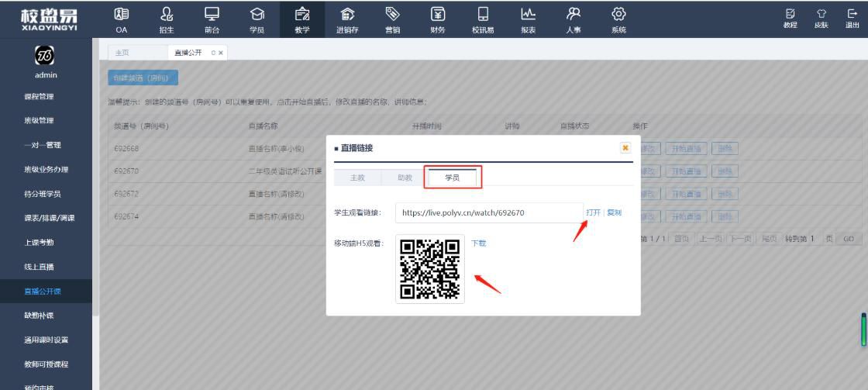Click 开始直播 for channel 692674
This screenshot has height=390, width=868.
point(686,216)
